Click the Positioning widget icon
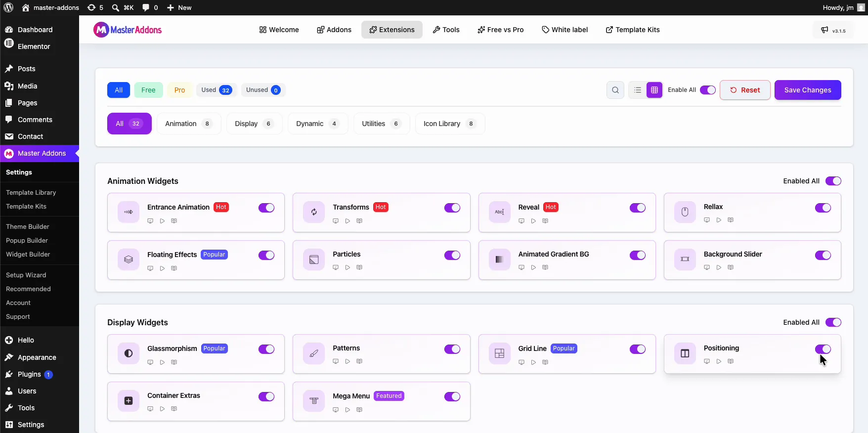The width and height of the screenshot is (868, 433). (685, 353)
